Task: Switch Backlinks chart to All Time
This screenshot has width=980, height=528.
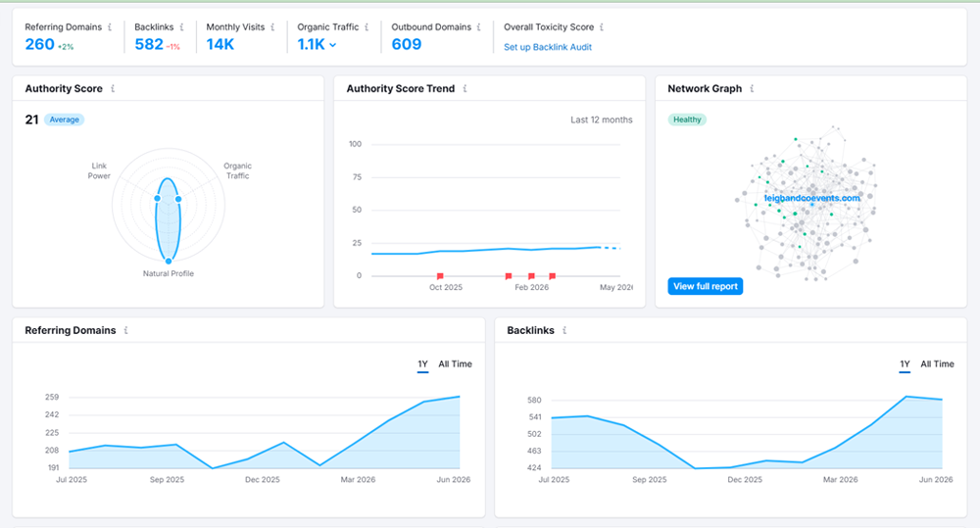Action: tap(938, 364)
